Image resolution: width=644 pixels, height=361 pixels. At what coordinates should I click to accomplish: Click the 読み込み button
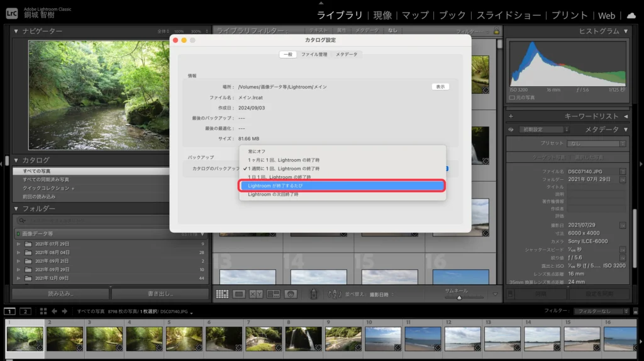tap(60, 294)
